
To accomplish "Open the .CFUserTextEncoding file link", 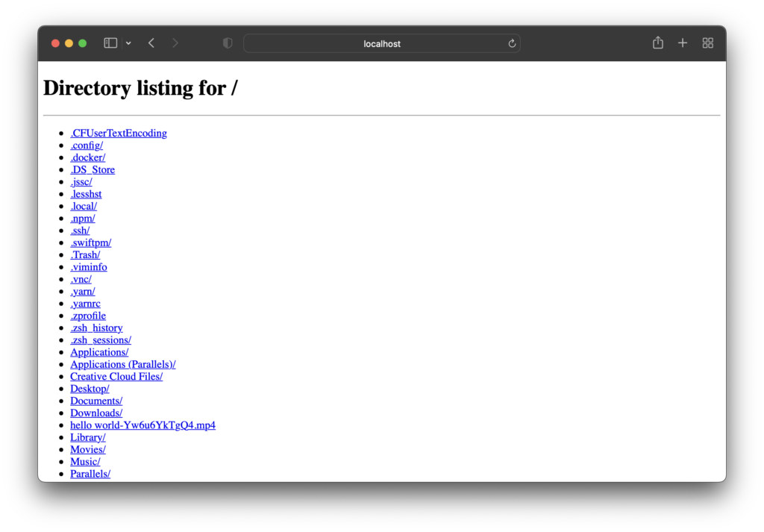I will tap(119, 133).
